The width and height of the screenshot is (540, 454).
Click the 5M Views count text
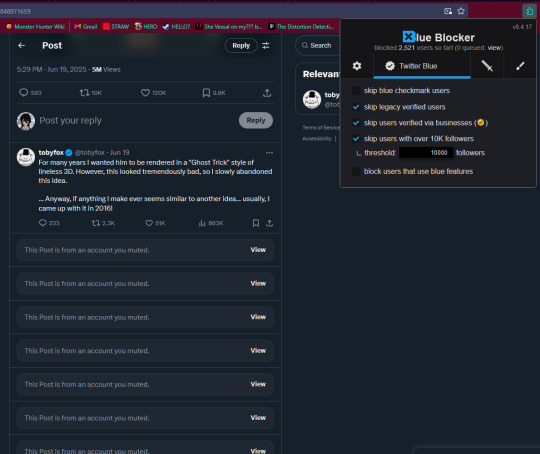[106, 70]
